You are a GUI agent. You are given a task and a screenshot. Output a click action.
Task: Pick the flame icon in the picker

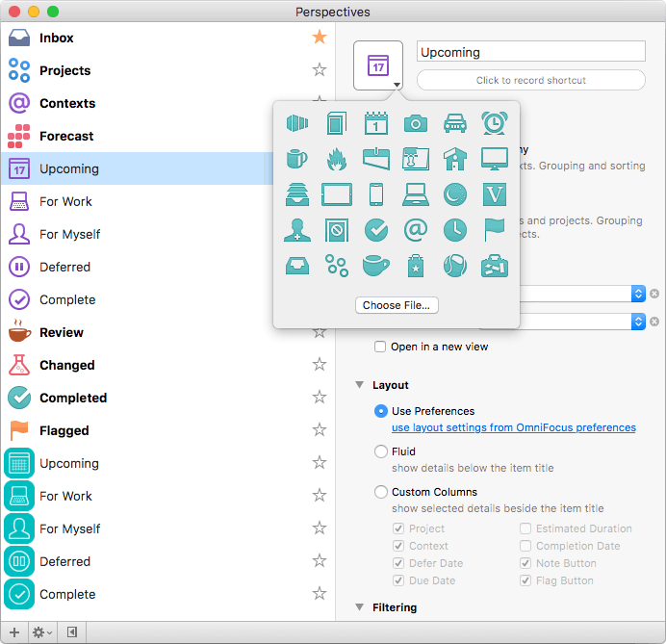coord(337,159)
